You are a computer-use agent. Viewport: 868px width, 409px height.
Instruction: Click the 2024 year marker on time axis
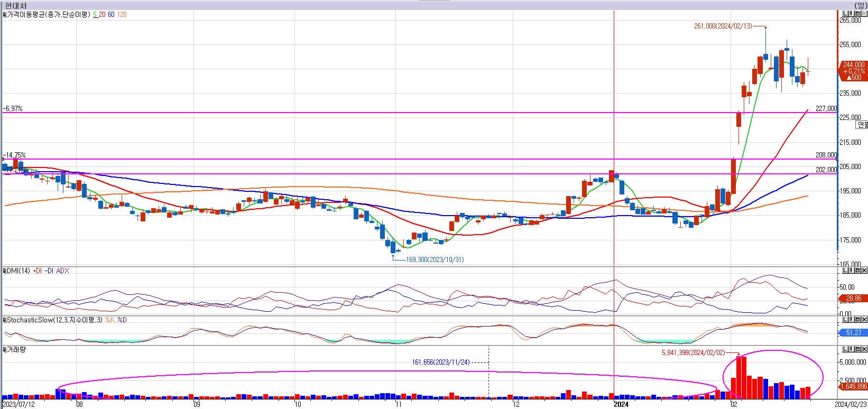coord(620,405)
